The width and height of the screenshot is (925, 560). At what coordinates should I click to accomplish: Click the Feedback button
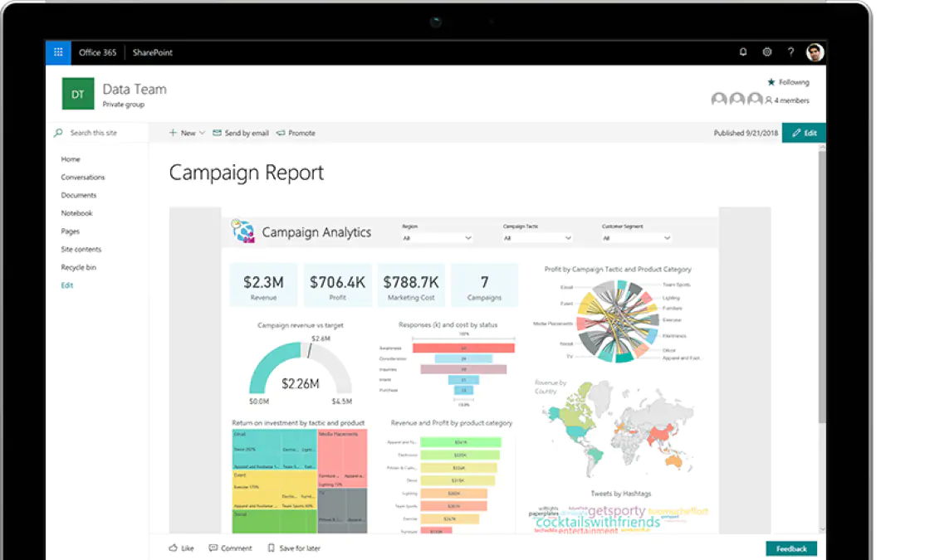tap(791, 548)
